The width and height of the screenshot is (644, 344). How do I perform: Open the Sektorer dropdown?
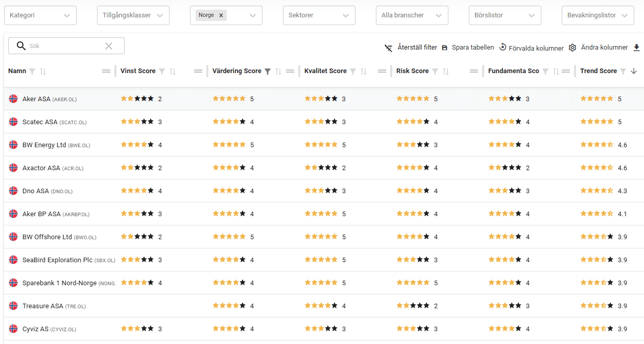[x=319, y=15]
